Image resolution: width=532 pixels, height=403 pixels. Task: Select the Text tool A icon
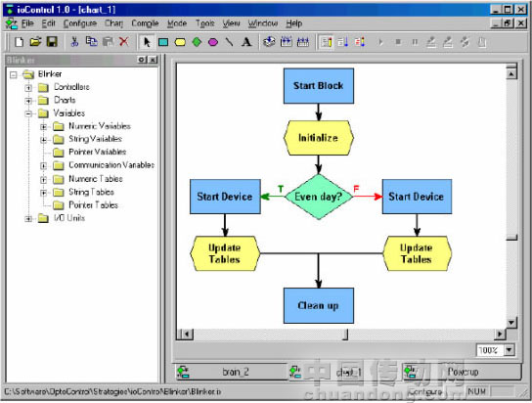(x=246, y=42)
